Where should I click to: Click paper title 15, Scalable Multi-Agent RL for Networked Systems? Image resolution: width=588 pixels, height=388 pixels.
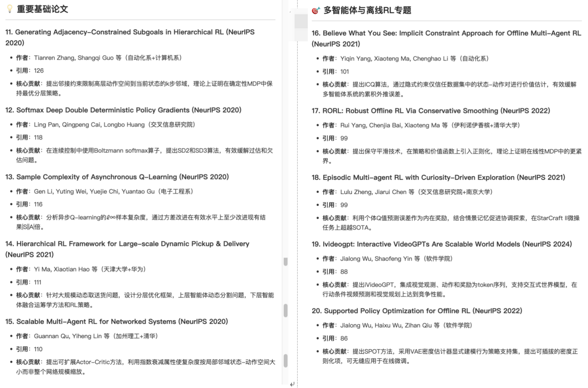pyautogui.click(x=117, y=321)
